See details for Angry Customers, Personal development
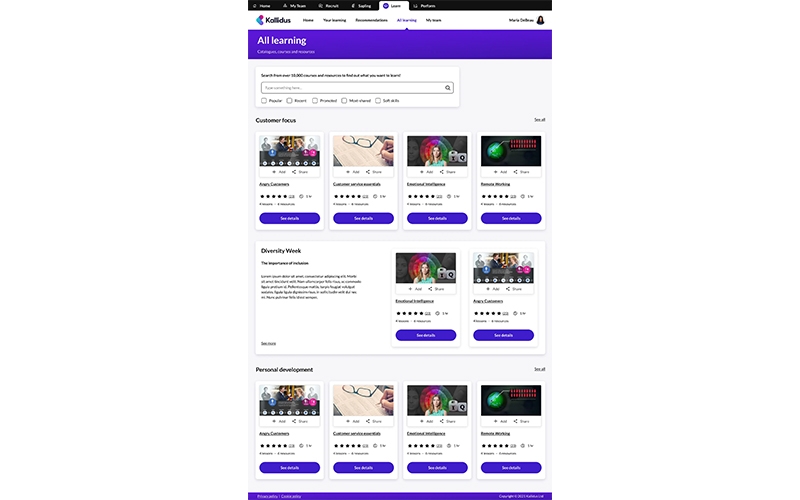 290,467
